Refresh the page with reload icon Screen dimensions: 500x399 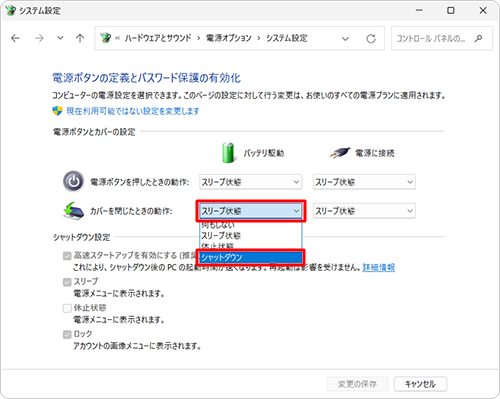pyautogui.click(x=371, y=39)
